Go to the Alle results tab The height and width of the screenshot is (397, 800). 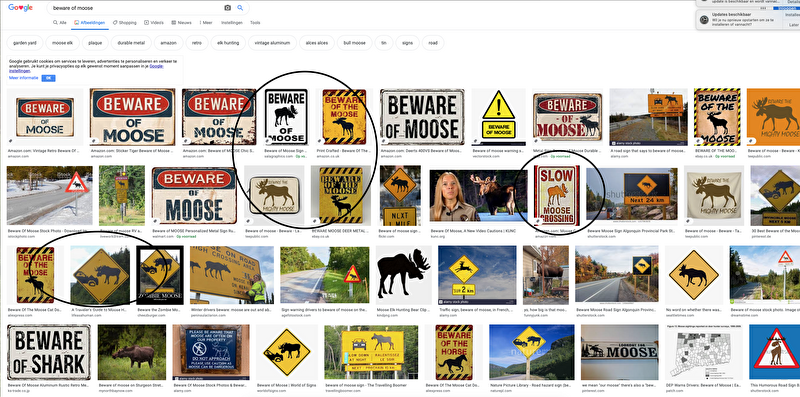click(60, 23)
